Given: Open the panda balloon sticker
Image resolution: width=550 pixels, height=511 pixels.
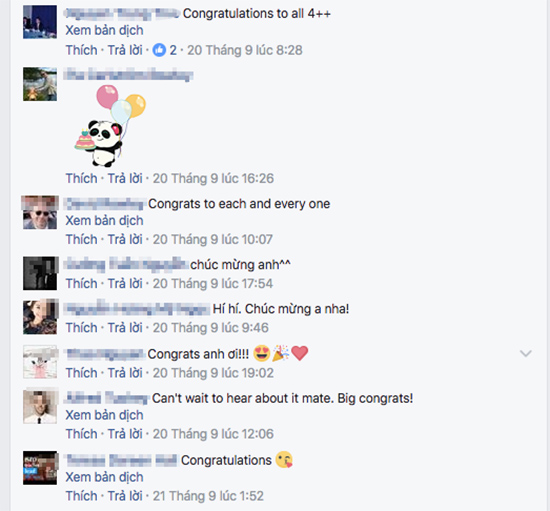Looking at the screenshot, I should [x=110, y=126].
